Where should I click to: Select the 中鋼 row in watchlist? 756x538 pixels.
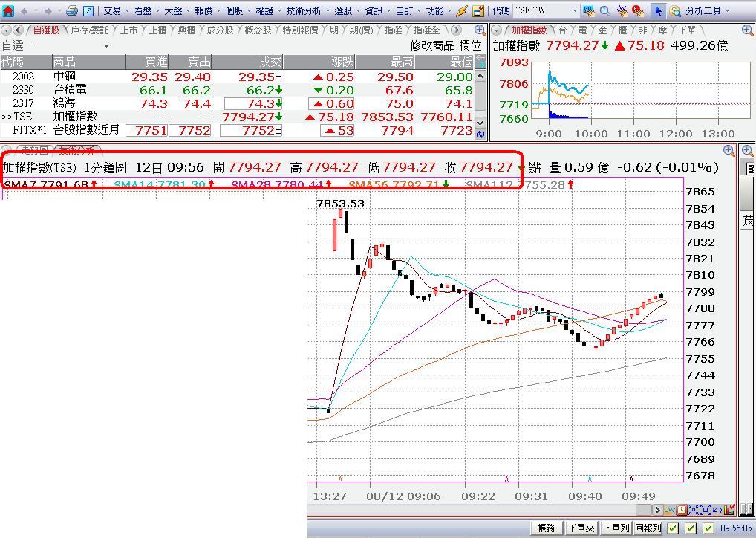pyautogui.click(x=237, y=77)
